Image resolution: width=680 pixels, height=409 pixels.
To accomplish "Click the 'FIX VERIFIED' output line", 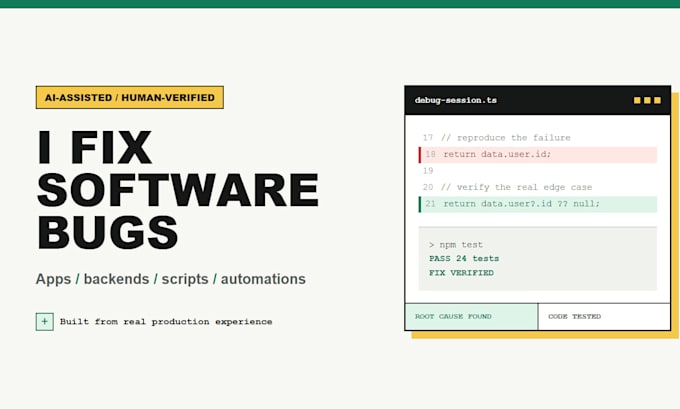I will tap(461, 273).
